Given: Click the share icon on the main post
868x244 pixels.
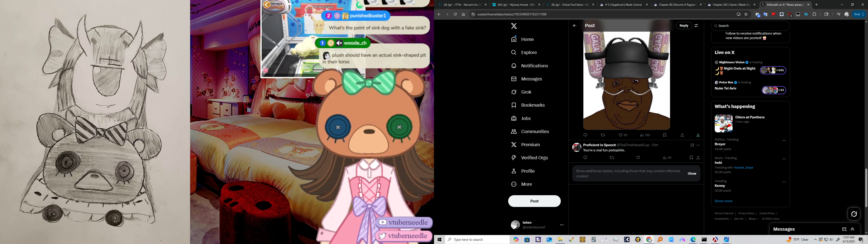Looking at the screenshot, I should click(x=682, y=135).
